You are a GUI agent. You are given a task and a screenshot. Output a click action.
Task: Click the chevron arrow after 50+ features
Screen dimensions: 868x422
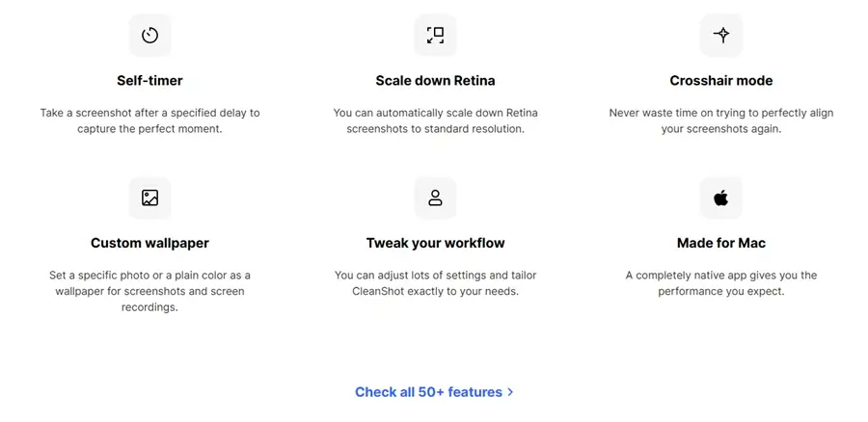[x=510, y=392]
